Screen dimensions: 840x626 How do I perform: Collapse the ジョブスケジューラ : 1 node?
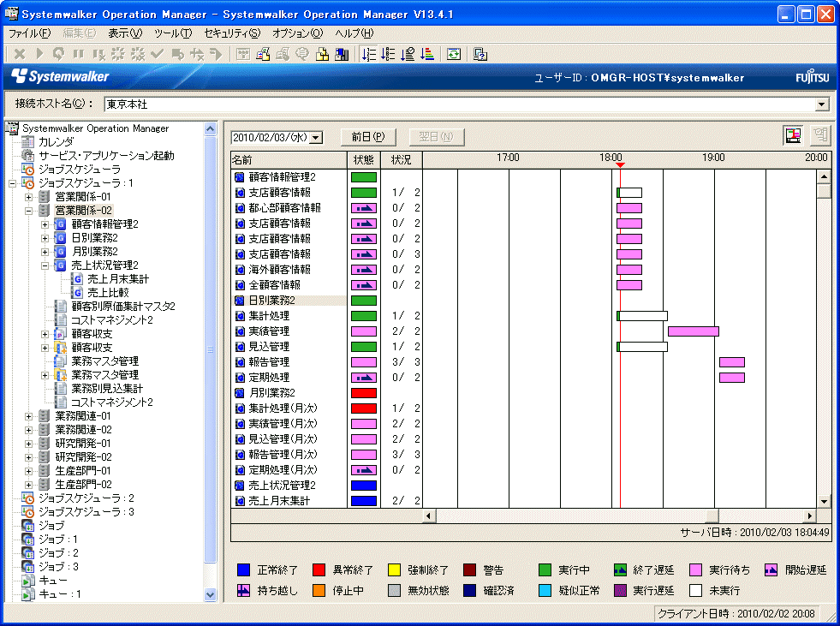coord(12,183)
